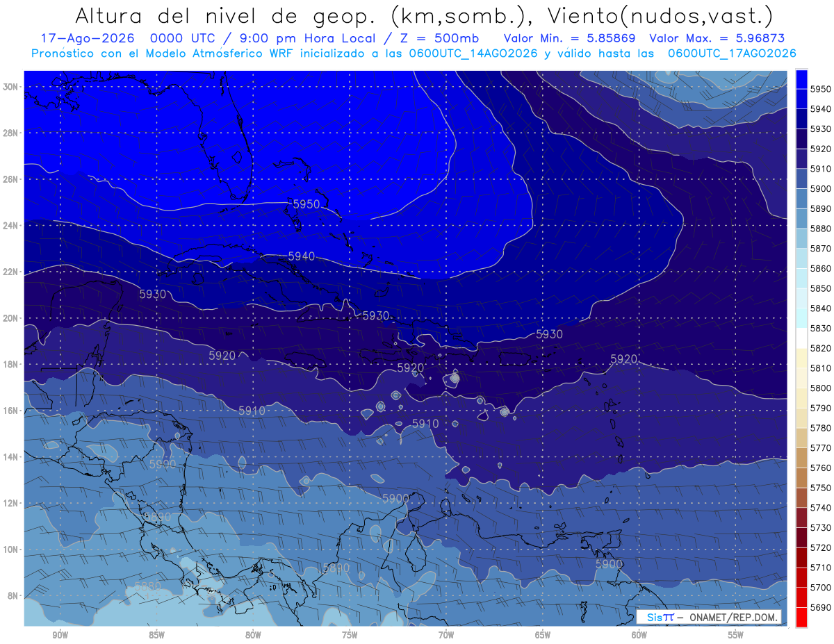Image resolution: width=834 pixels, height=644 pixels.
Task: Click the 14N latitude axis label
Action: (11, 457)
